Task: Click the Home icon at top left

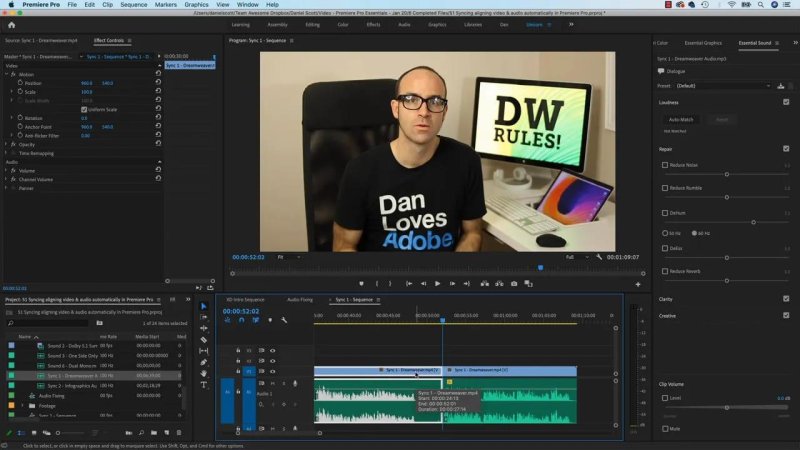Action: click(x=11, y=25)
